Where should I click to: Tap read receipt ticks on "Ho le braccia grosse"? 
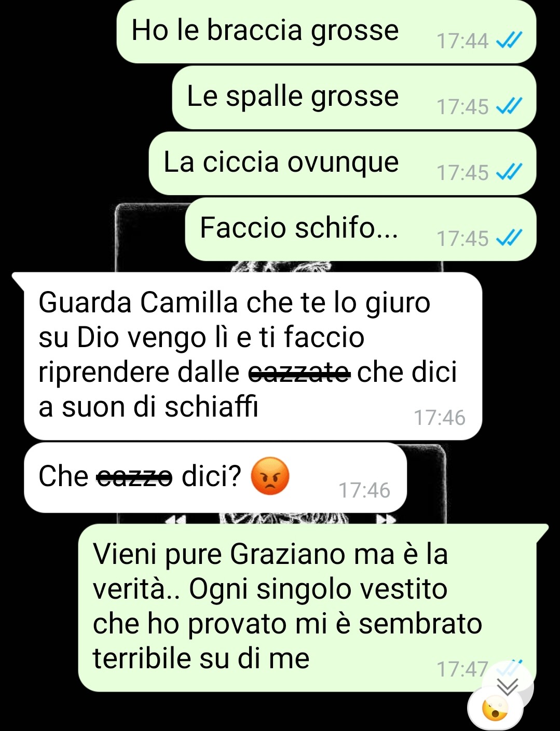508,40
